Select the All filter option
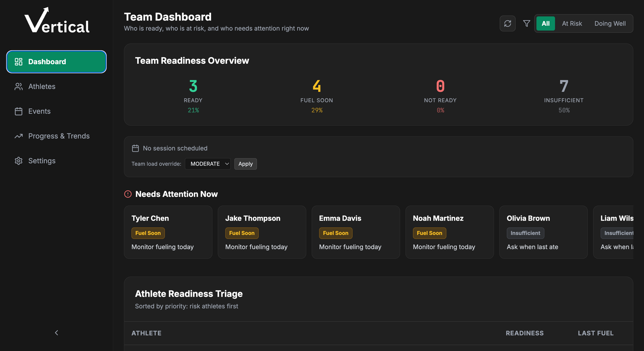The height and width of the screenshot is (351, 644). click(546, 23)
